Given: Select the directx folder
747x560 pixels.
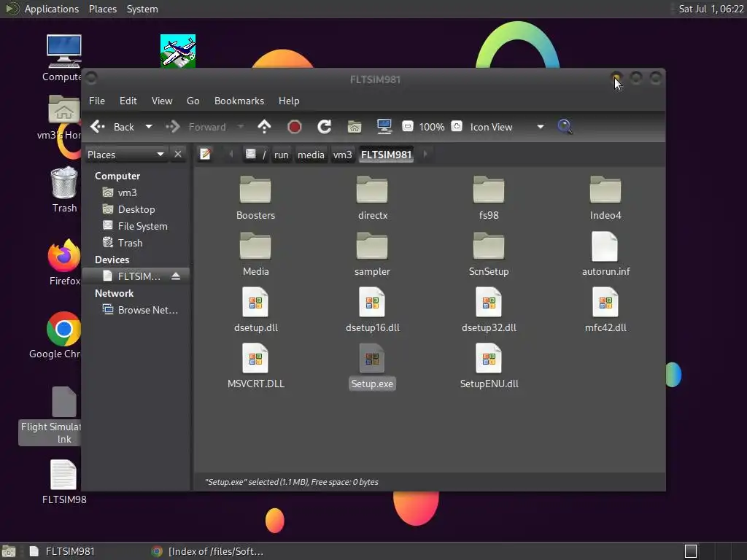Looking at the screenshot, I should [x=372, y=198].
